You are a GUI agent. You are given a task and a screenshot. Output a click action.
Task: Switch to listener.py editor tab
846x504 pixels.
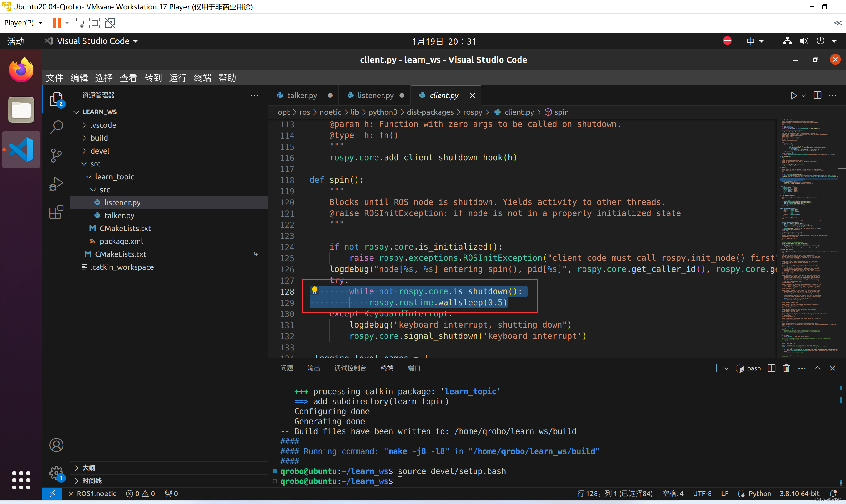tap(375, 95)
